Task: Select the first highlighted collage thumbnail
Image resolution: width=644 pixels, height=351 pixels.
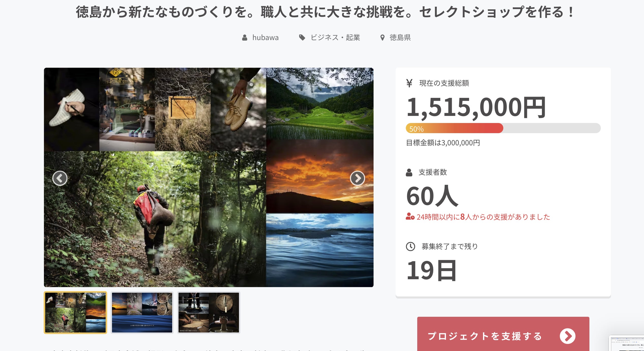Action: [75, 312]
